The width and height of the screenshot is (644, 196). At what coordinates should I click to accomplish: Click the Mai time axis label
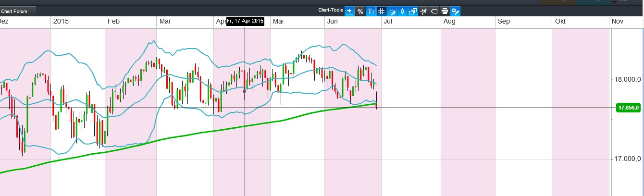278,21
